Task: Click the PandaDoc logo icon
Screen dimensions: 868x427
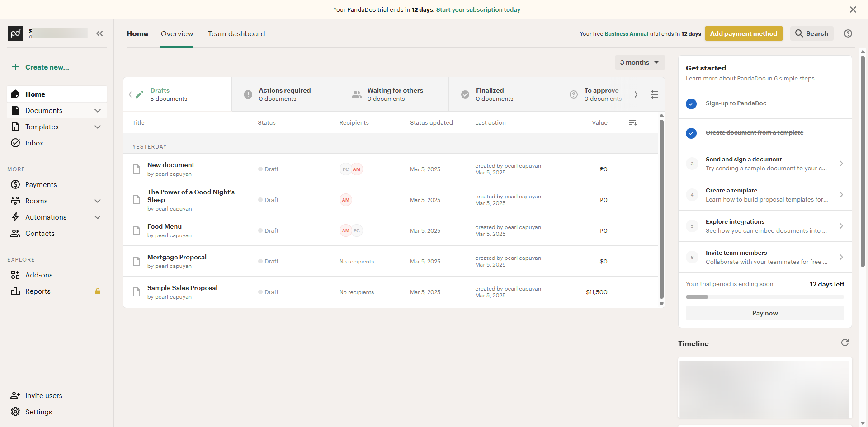Action: (15, 33)
